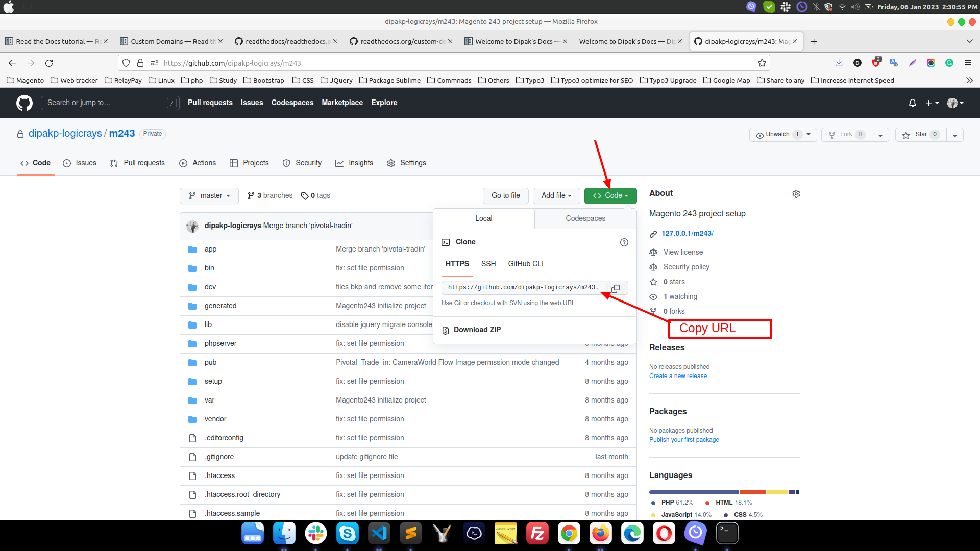Show site shield tracking protection info
Viewport: 980px width, 551px height.
(x=126, y=63)
